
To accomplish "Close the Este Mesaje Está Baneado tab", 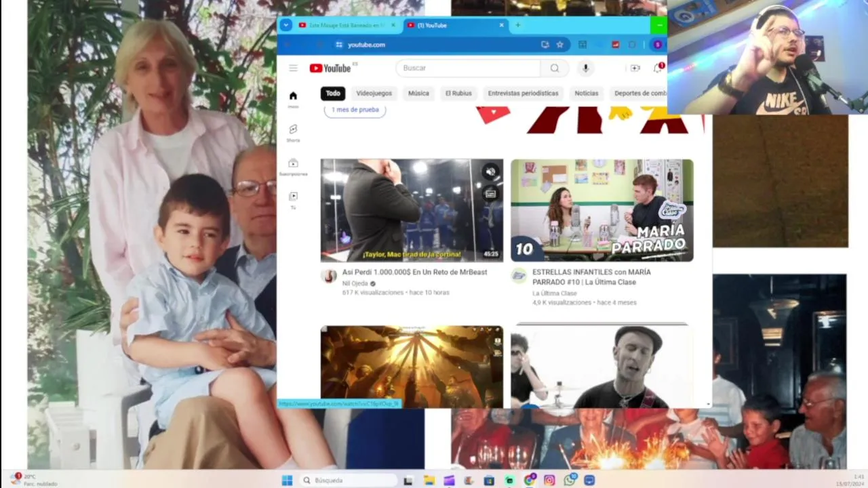I will [393, 25].
